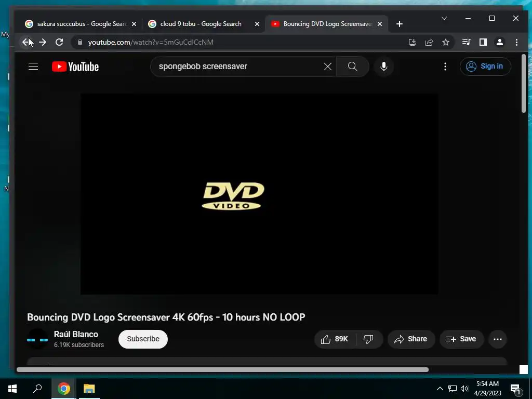Save the video to a playlist
This screenshot has width=532, height=399.
(461, 339)
